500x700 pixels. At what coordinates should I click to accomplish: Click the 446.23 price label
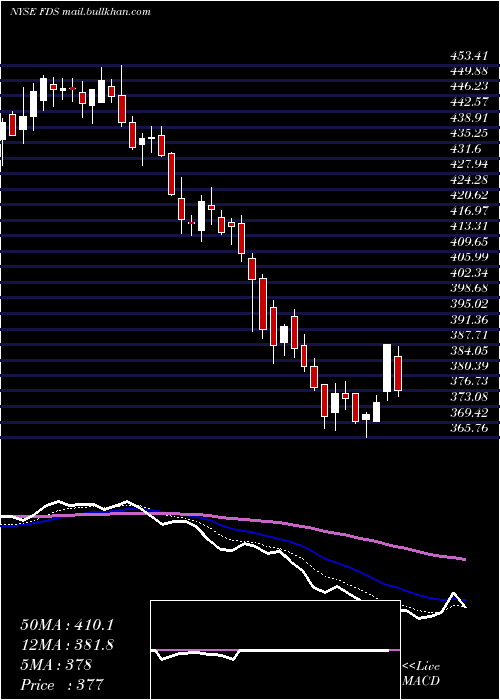click(469, 86)
